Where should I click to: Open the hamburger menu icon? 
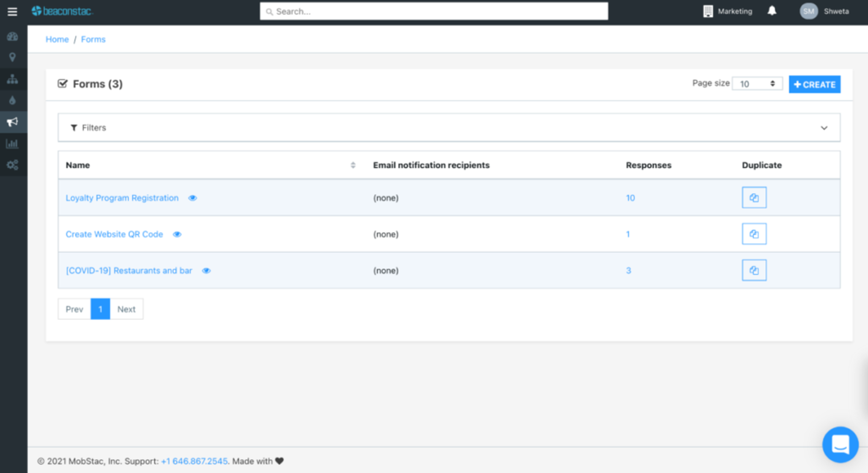pyautogui.click(x=12, y=12)
